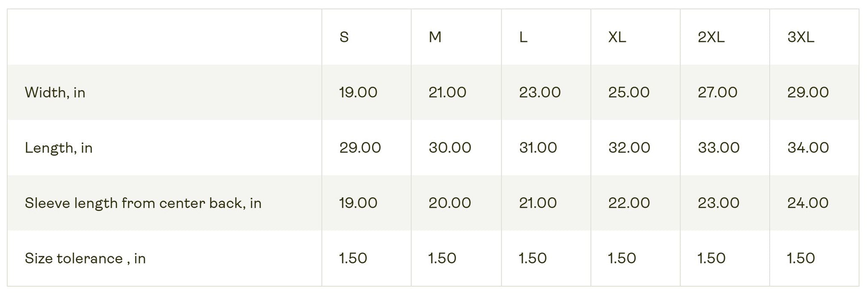Select the 2XL size column header
868x296 pixels.
[x=711, y=37]
